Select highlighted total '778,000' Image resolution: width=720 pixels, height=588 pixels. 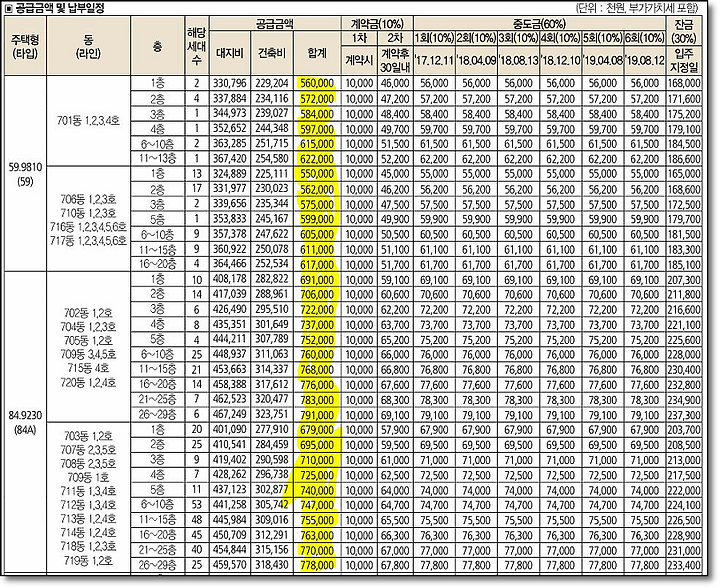[317, 565]
